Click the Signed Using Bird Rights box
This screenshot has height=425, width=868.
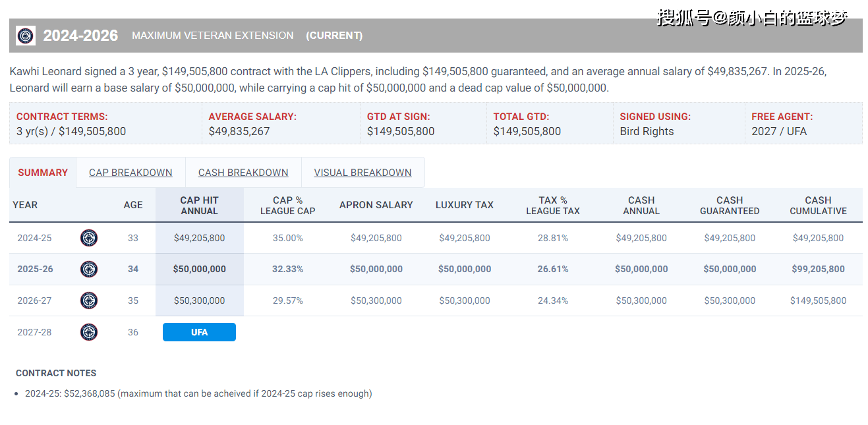(x=679, y=123)
